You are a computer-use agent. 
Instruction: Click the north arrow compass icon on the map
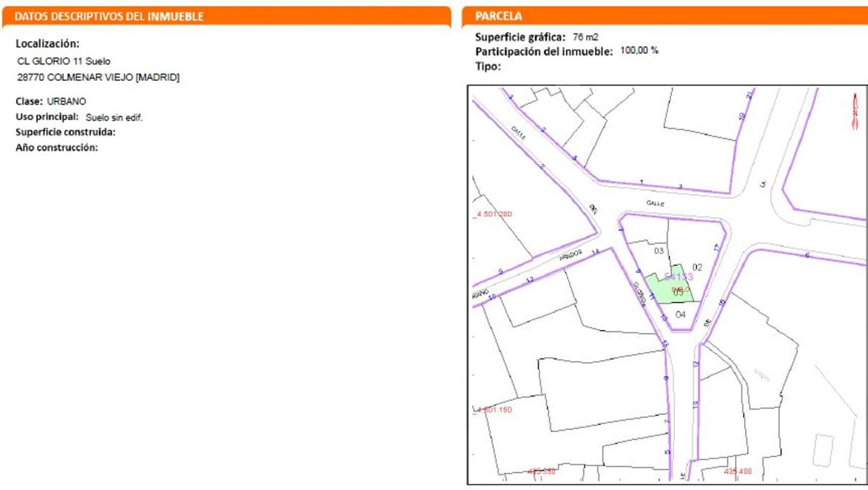pos(854,113)
